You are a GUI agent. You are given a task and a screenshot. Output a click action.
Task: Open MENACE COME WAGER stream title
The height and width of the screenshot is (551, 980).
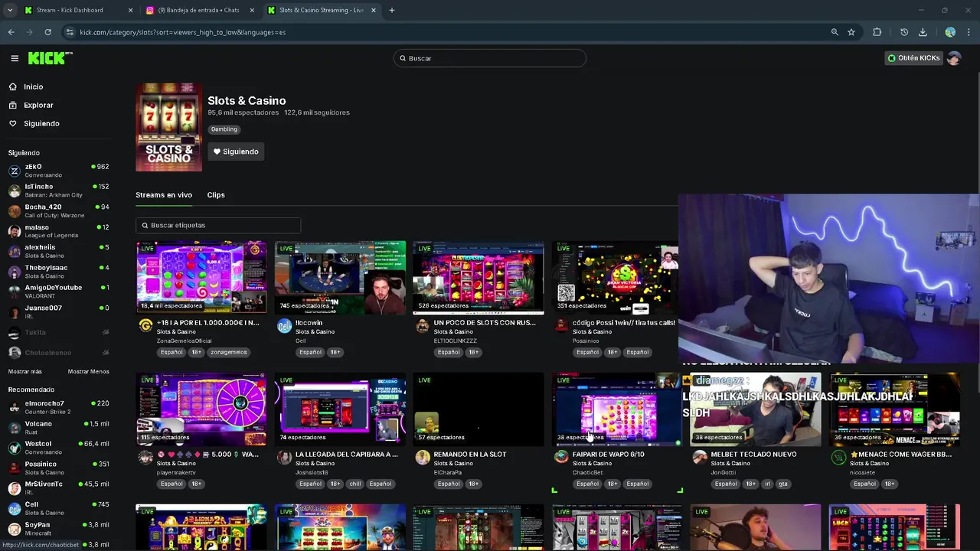(901, 454)
